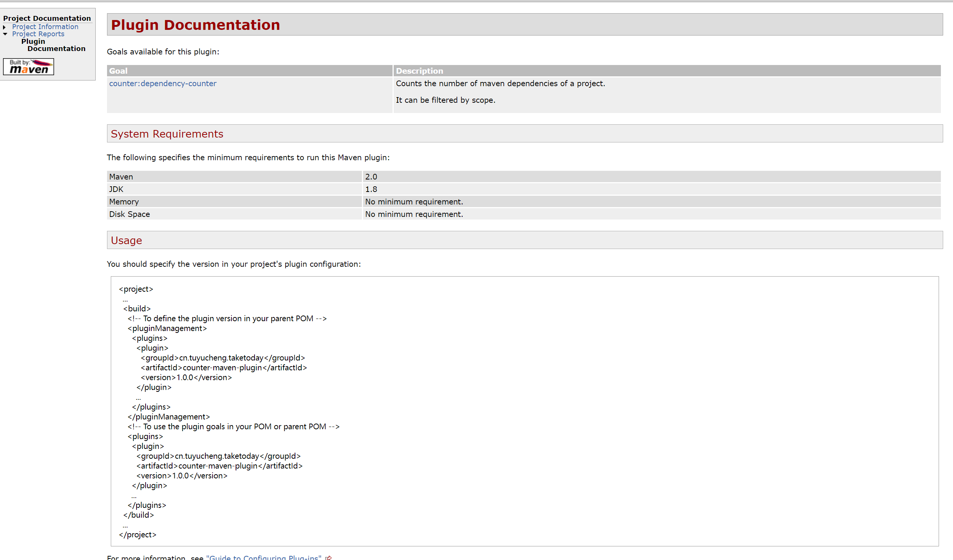This screenshot has height=560, width=953.
Task: Click 'The following specifies the minimum requirements' sentence
Action: pos(248,158)
